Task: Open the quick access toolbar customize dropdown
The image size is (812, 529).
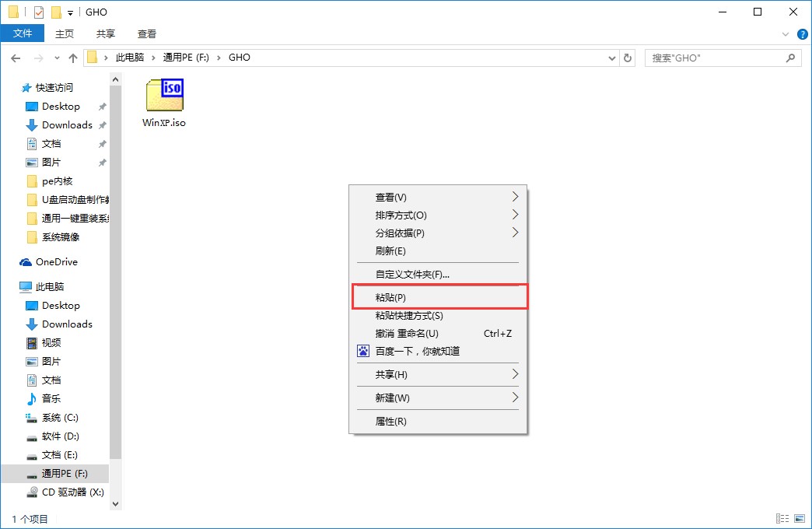Action: [70, 12]
